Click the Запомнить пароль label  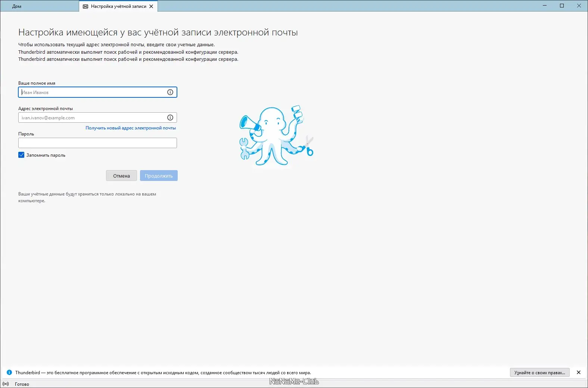point(46,155)
